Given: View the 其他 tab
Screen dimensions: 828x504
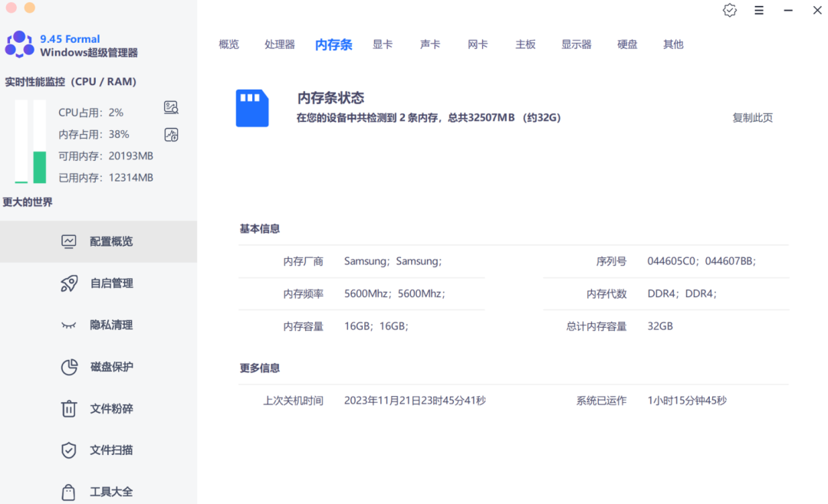Looking at the screenshot, I should (x=672, y=44).
